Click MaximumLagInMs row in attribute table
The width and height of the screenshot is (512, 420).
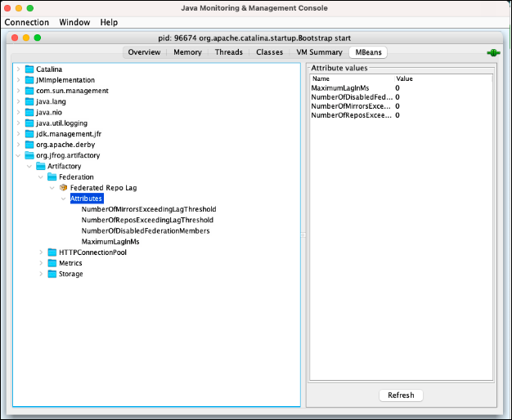401,88
